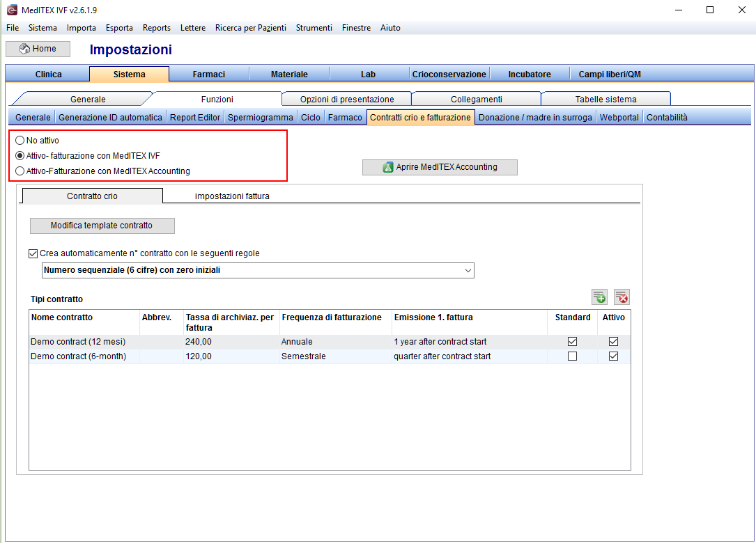Viewport: 756px width, 543px height.
Task: Open the Reports menu
Action: coord(156,28)
